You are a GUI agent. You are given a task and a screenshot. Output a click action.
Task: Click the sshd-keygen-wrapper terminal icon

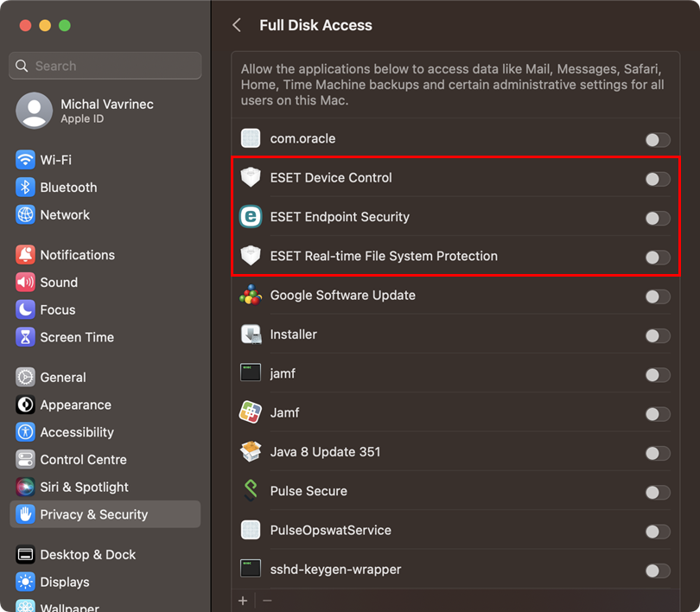(251, 569)
